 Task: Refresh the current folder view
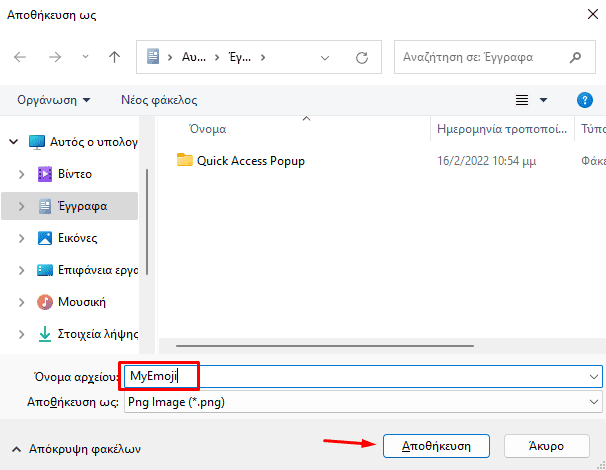(362, 57)
